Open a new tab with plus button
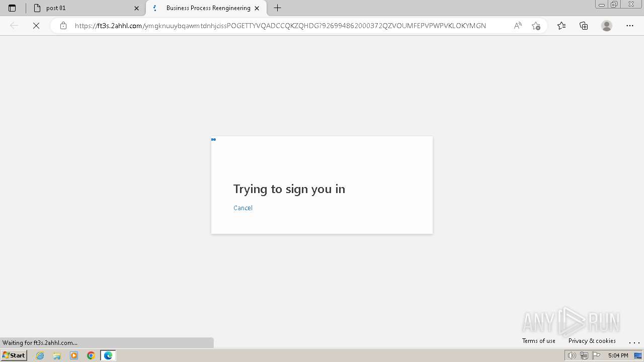The image size is (644, 362). click(x=277, y=8)
